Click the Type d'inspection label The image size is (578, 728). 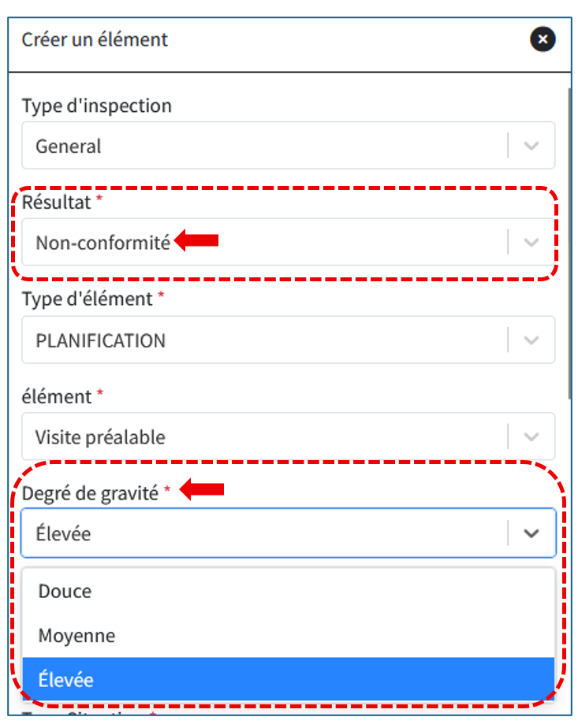click(96, 105)
